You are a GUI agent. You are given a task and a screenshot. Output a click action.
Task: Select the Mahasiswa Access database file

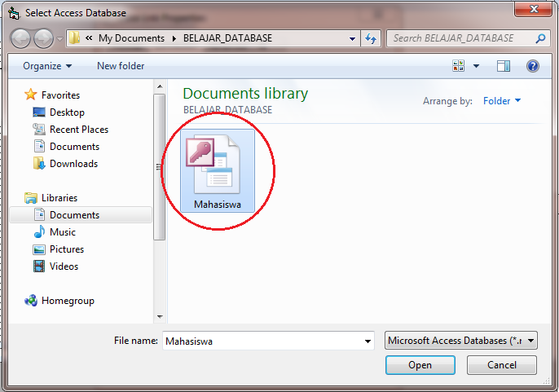coord(218,171)
